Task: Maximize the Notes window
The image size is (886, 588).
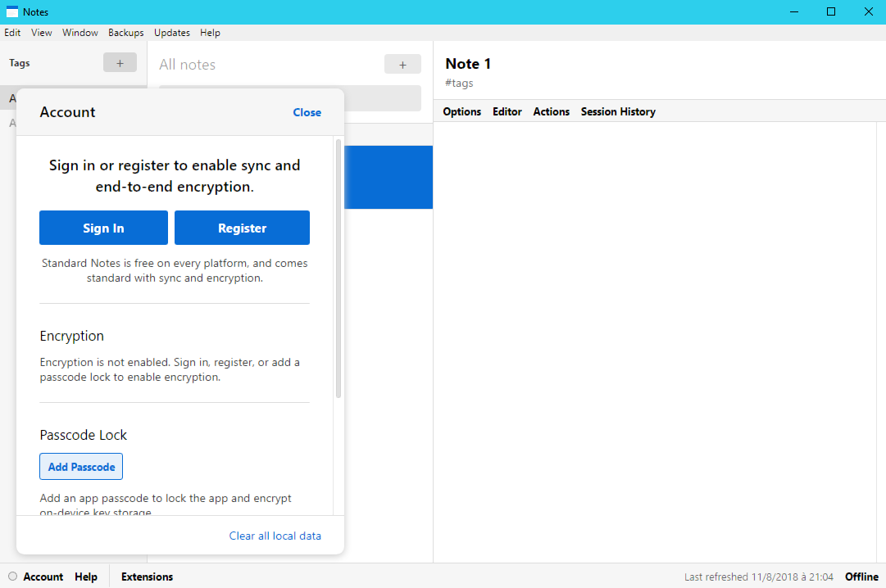Action: [x=830, y=11]
